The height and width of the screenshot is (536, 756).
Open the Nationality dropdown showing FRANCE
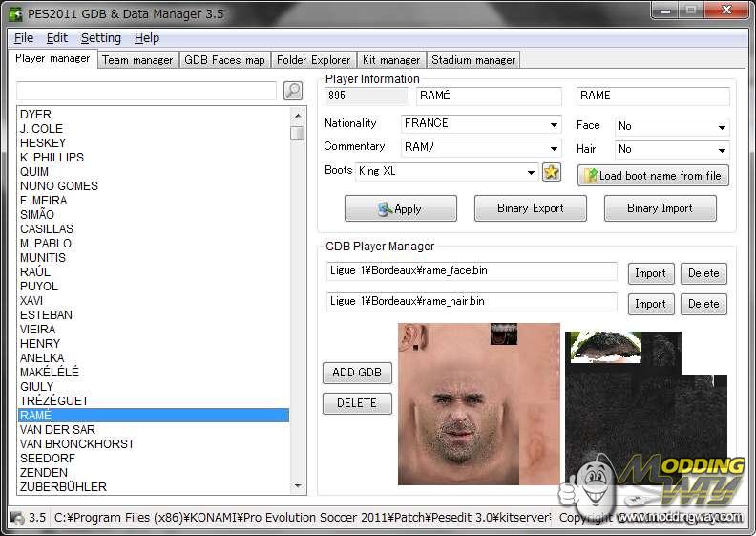(x=554, y=124)
